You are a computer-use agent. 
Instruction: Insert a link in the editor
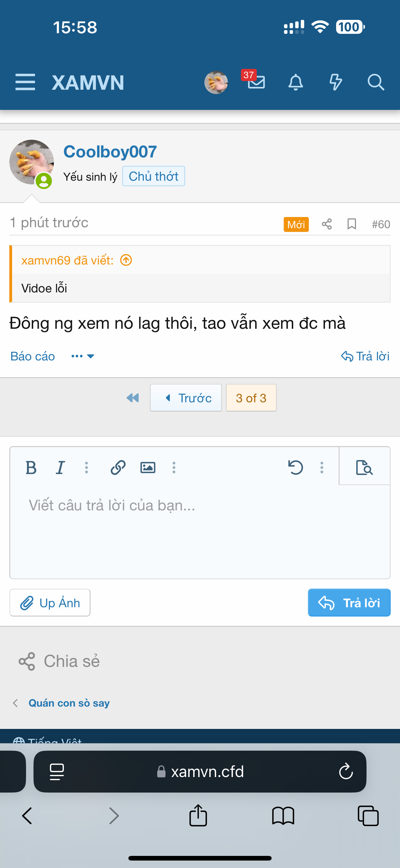[x=118, y=467]
